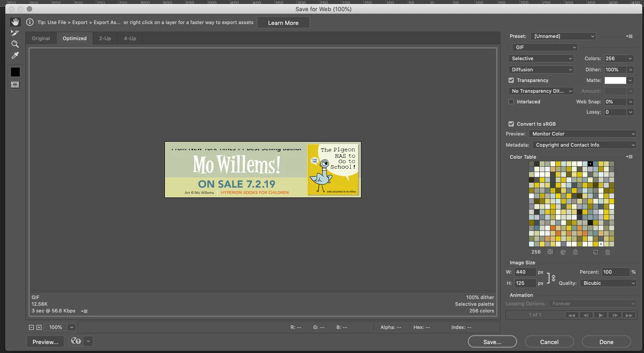Shift selected colors to web palette

pyautogui.click(x=563, y=252)
